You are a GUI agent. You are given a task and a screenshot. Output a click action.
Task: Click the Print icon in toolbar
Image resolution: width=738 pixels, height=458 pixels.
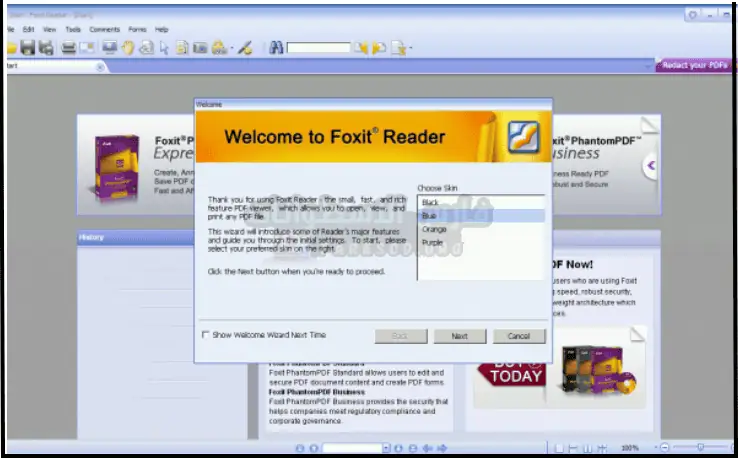click(x=69, y=47)
